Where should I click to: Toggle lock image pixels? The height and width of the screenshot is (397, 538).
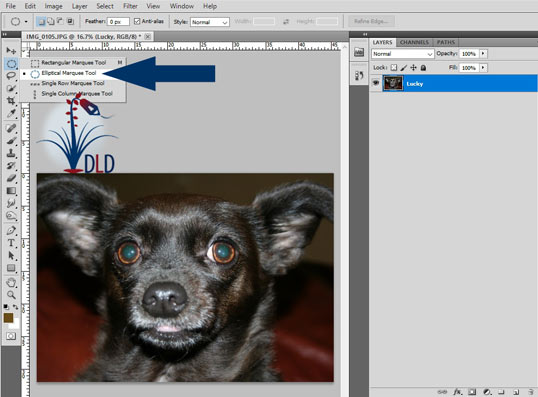tap(404, 68)
